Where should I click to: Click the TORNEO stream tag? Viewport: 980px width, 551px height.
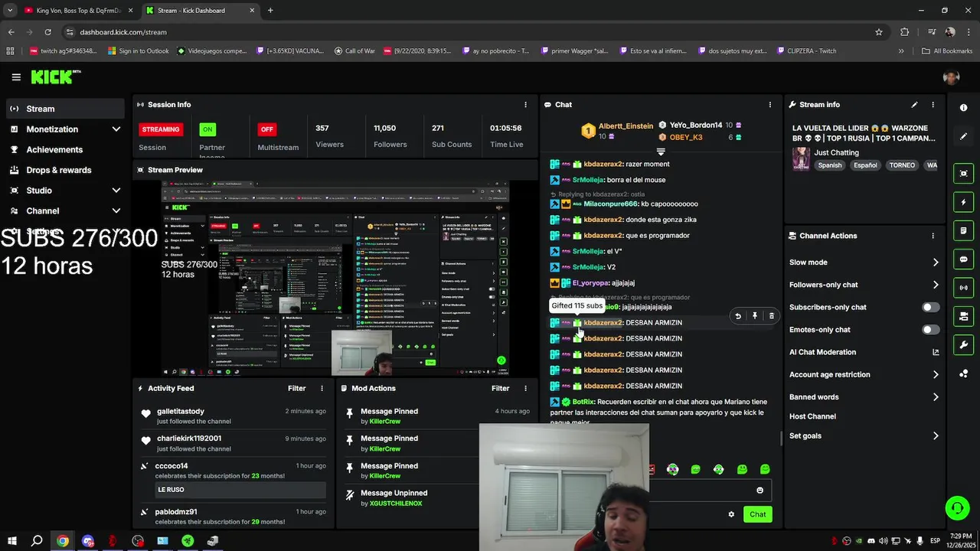(902, 165)
